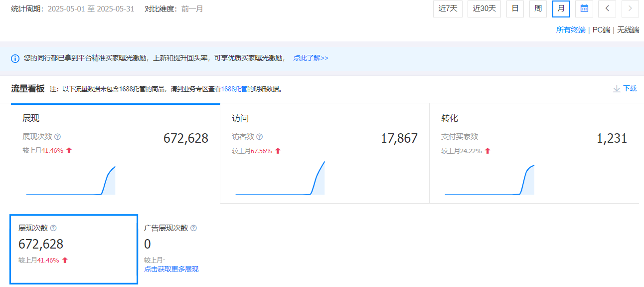Viewport: 644px width, 287px height.
Task: Click the help icon beside 广告展现次数
Action: pyautogui.click(x=193, y=228)
